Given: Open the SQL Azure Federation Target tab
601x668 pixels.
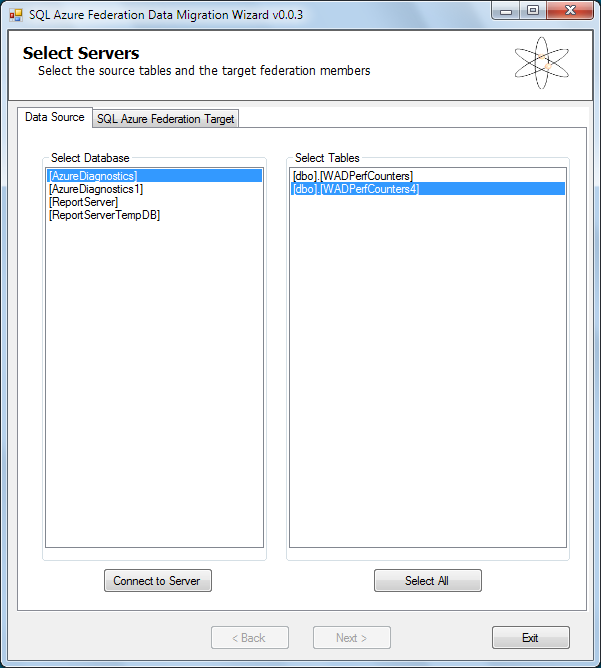Looking at the screenshot, I should point(165,118).
